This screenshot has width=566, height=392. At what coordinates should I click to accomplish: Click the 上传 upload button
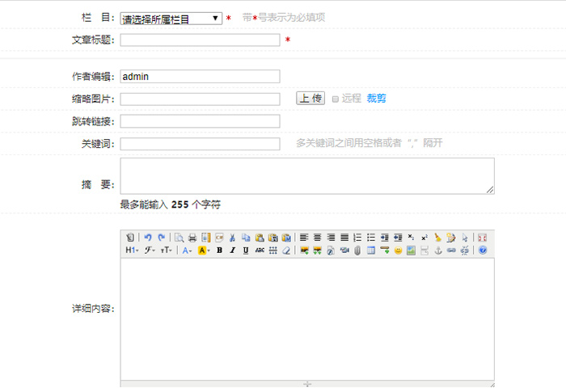click(310, 98)
